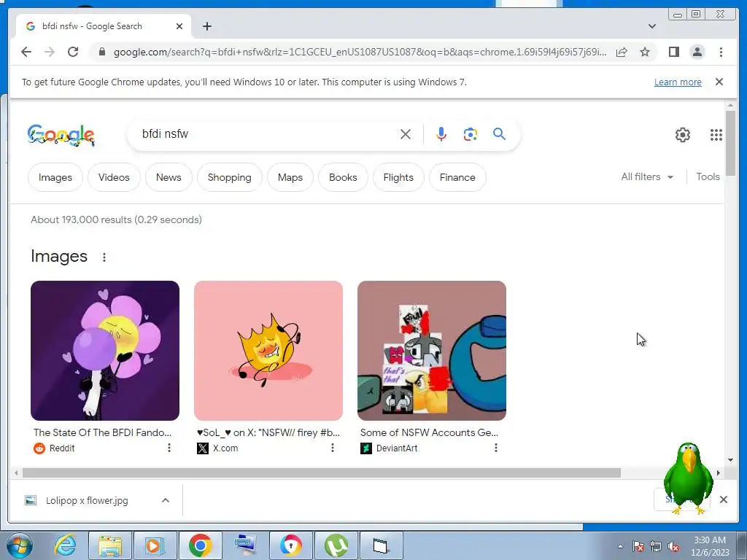
Task: Click inside the 'bfdi nsfw' search field
Action: [267, 134]
